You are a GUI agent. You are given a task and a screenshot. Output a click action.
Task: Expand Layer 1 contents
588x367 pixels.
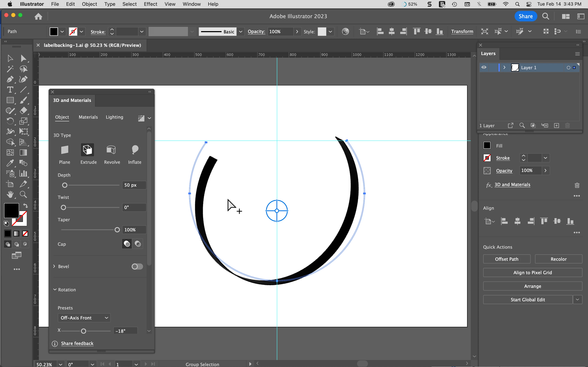click(x=504, y=67)
